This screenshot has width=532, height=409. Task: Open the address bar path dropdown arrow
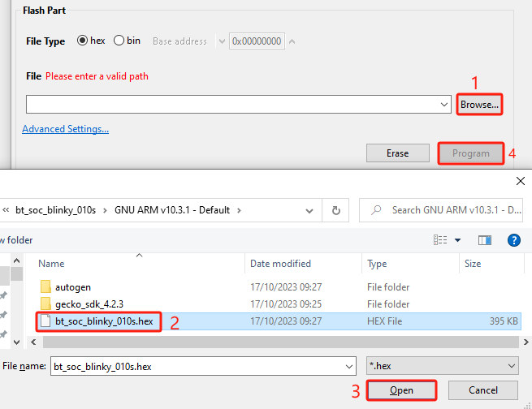(313, 210)
